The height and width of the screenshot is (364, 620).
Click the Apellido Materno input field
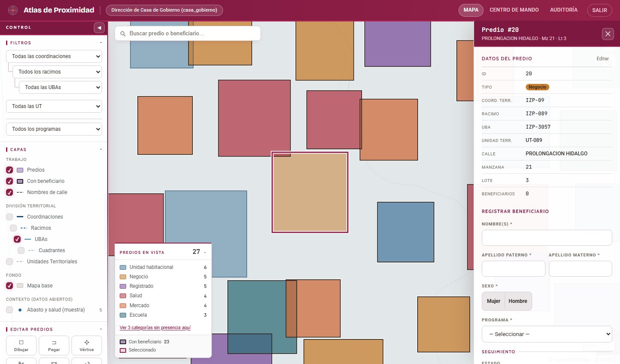point(580,269)
